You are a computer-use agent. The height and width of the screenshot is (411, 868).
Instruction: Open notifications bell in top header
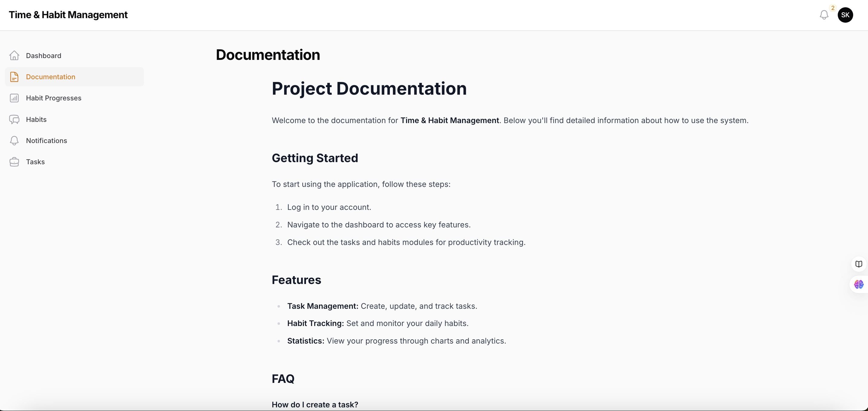coord(824,15)
